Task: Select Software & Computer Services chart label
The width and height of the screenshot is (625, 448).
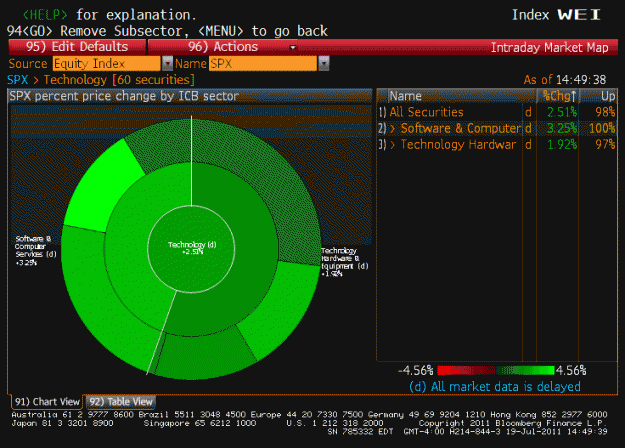Action: [35, 250]
